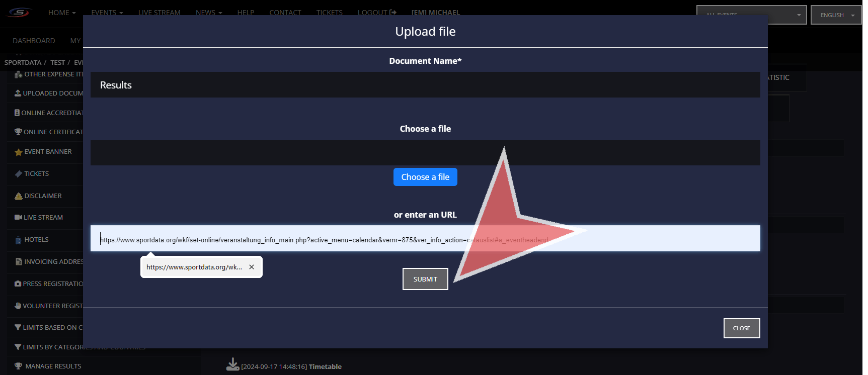Image resolution: width=868 pixels, height=375 pixels.
Task: Close the Upload file dialog
Action: pyautogui.click(x=741, y=328)
